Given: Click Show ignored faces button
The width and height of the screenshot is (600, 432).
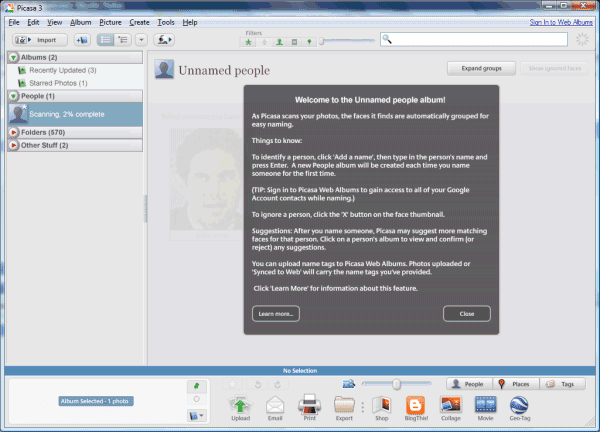Looking at the screenshot, I should [554, 68].
